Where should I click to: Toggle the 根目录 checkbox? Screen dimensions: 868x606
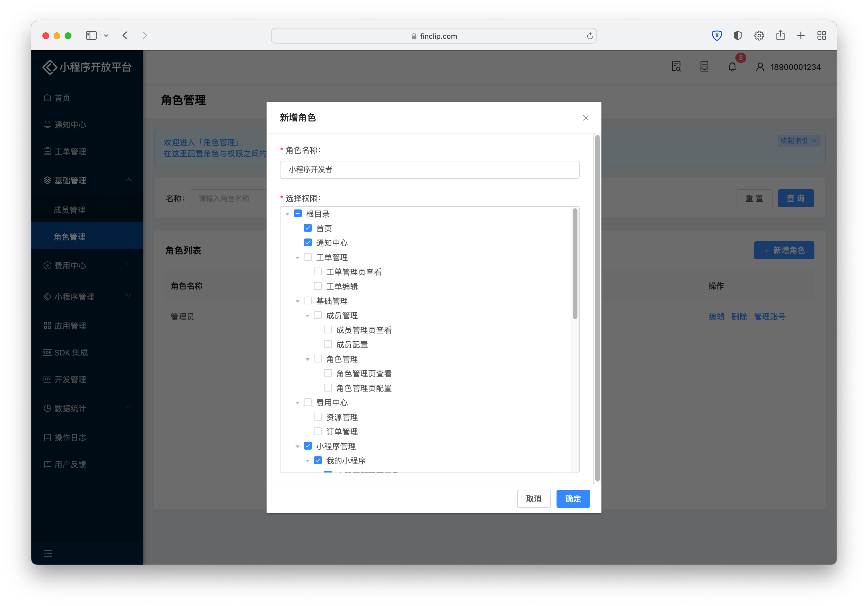298,214
